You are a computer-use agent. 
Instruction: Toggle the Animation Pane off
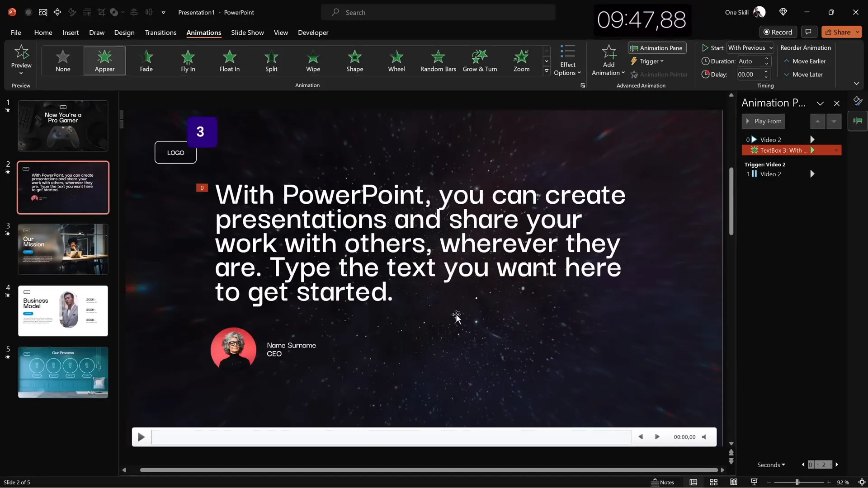tap(657, 48)
